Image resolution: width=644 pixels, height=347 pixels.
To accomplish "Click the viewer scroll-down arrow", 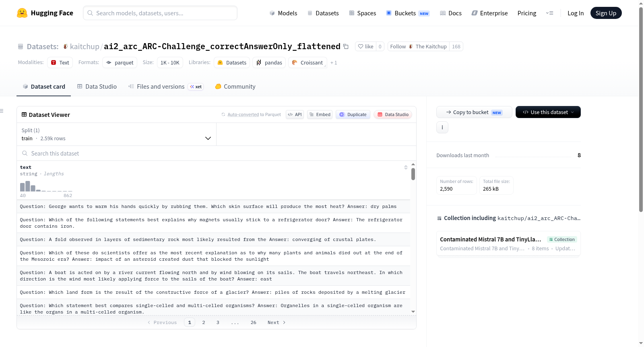I will click(413, 312).
